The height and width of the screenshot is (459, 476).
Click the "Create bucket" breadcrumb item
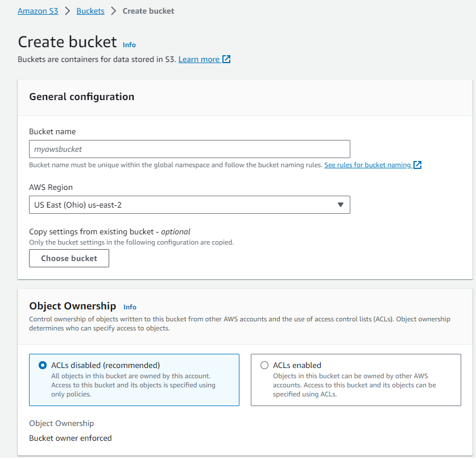click(x=148, y=10)
